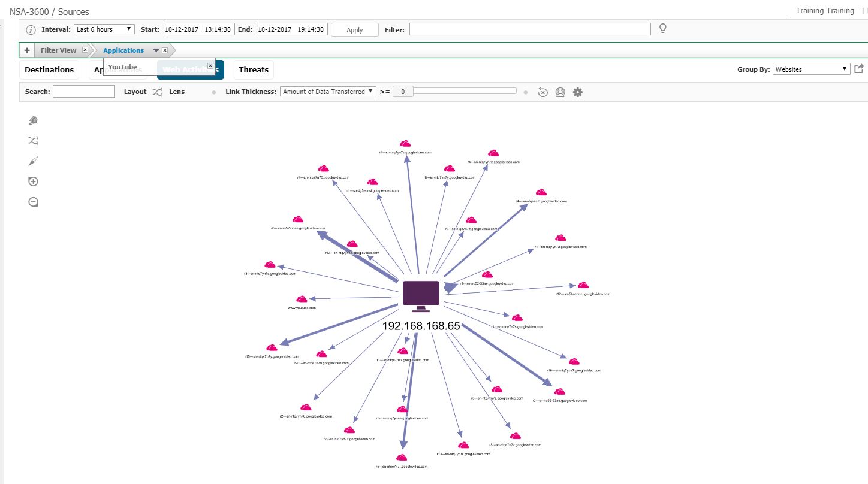Image resolution: width=868 pixels, height=484 pixels.
Task: Close the YouTube filter popup
Action: click(210, 66)
